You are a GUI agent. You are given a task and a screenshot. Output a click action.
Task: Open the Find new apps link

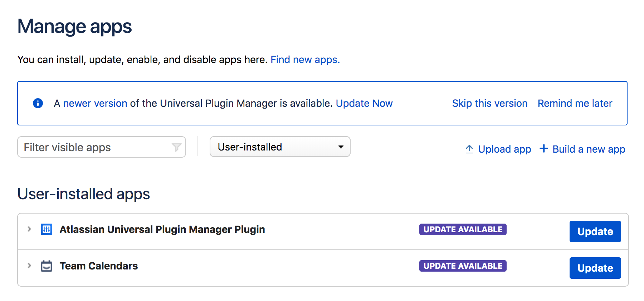click(x=305, y=59)
